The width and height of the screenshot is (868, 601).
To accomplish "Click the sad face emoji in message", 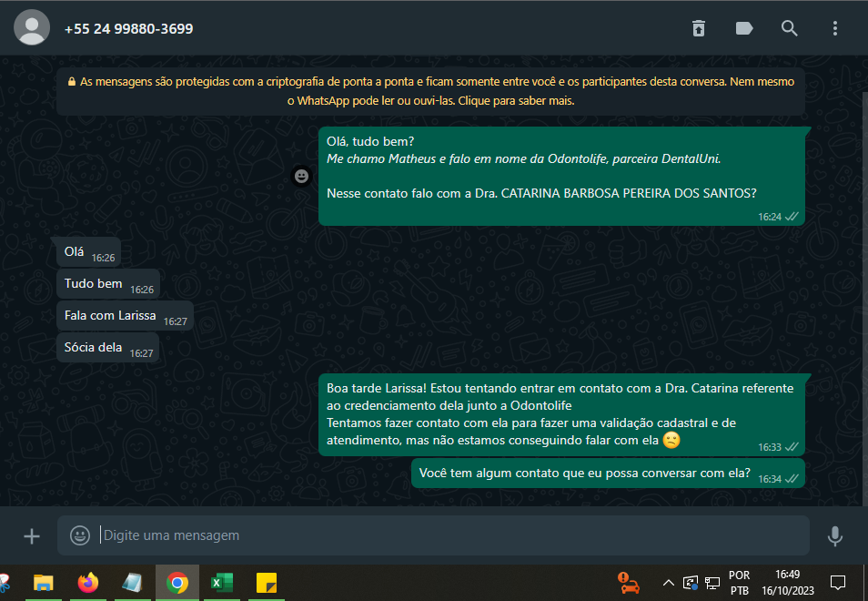I will coord(671,441).
